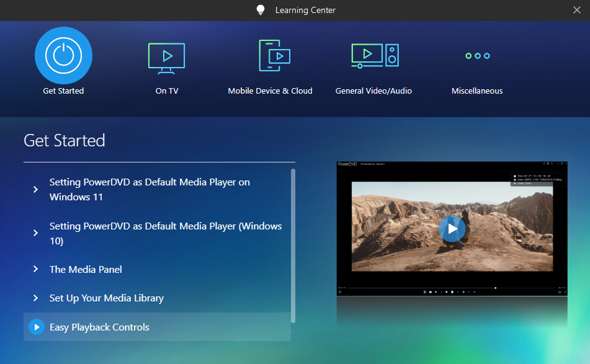Click the Miscellaneous label
Viewport: 590px width, 364px height.
coord(477,91)
